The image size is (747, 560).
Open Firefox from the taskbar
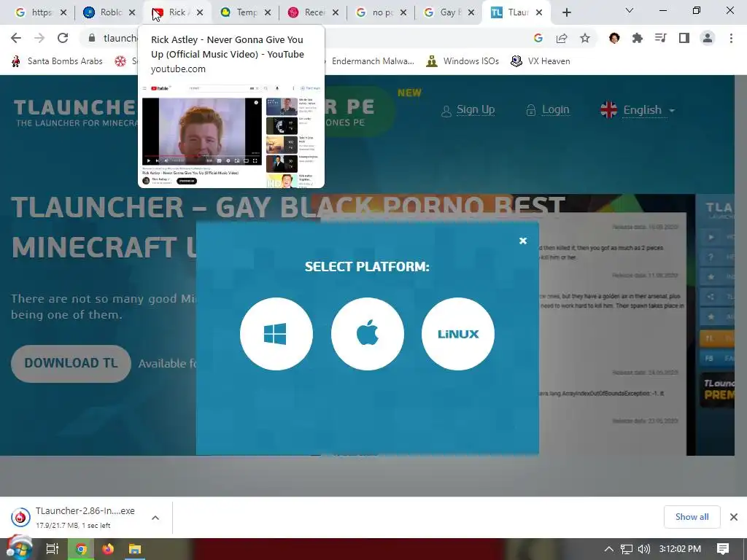tap(108, 549)
